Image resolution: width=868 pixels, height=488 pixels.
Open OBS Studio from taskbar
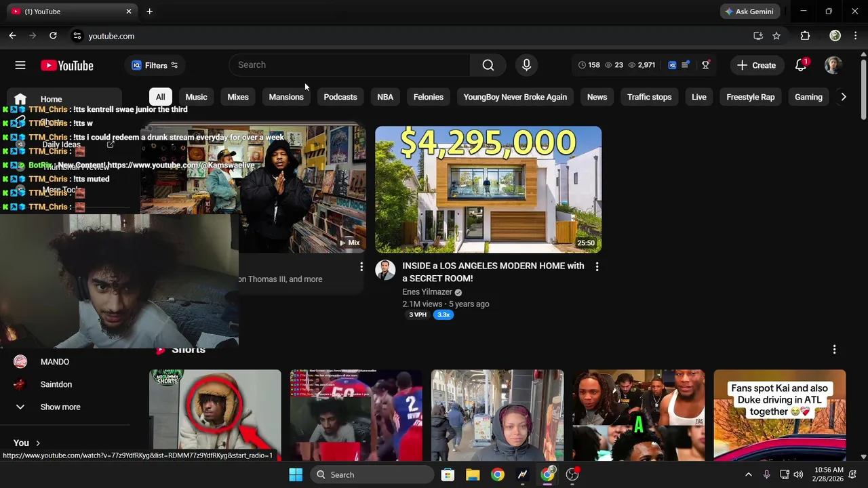pyautogui.click(x=572, y=474)
